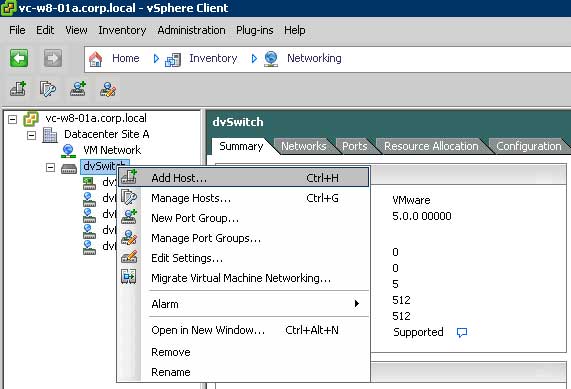Click the Home breadcrumb link
The height and width of the screenshot is (389, 571).
click(126, 58)
